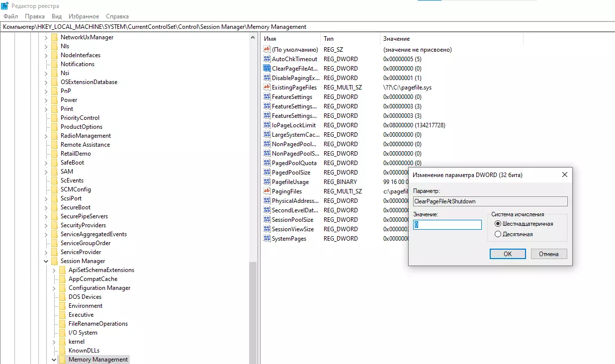Click the PhysicalAddressExtension value icon
615x364 pixels.
[266, 201]
